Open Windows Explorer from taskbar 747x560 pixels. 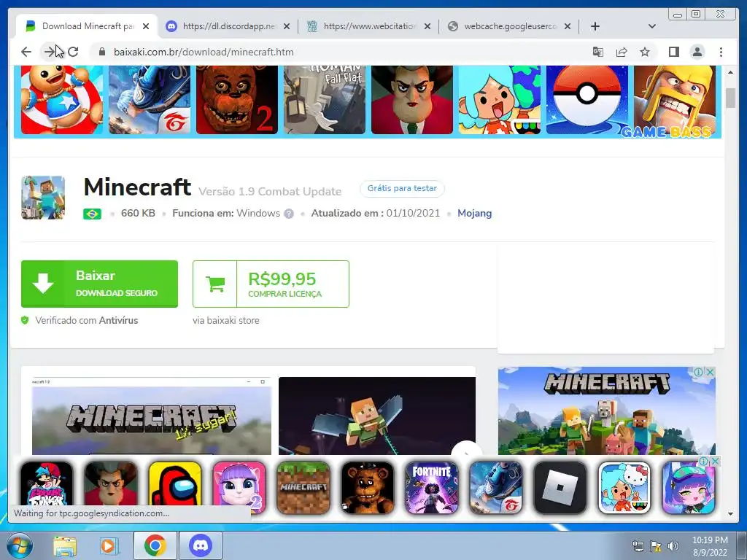click(x=64, y=545)
